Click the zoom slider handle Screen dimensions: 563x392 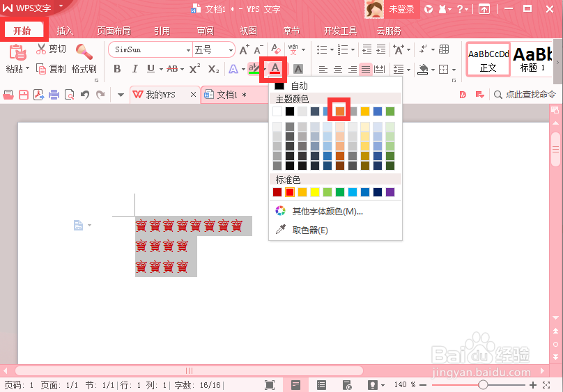point(483,385)
